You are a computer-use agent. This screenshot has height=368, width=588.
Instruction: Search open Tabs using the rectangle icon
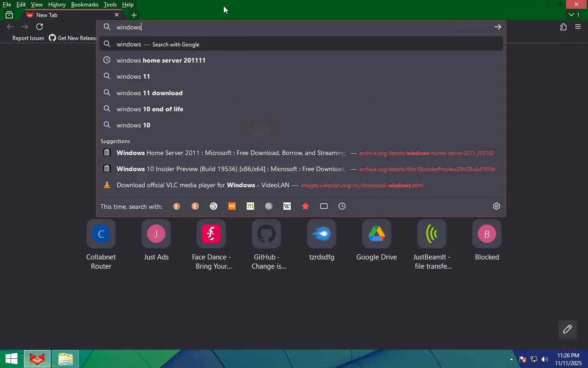pos(324,206)
